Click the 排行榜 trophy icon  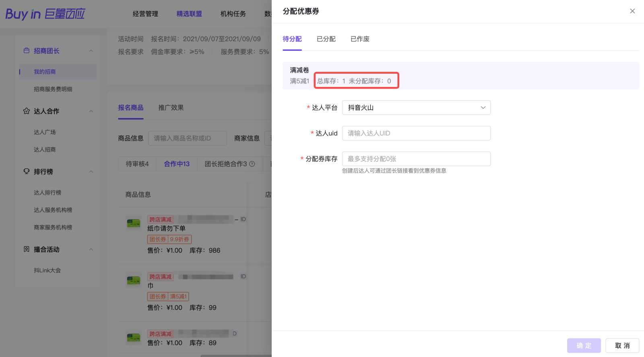[27, 171]
